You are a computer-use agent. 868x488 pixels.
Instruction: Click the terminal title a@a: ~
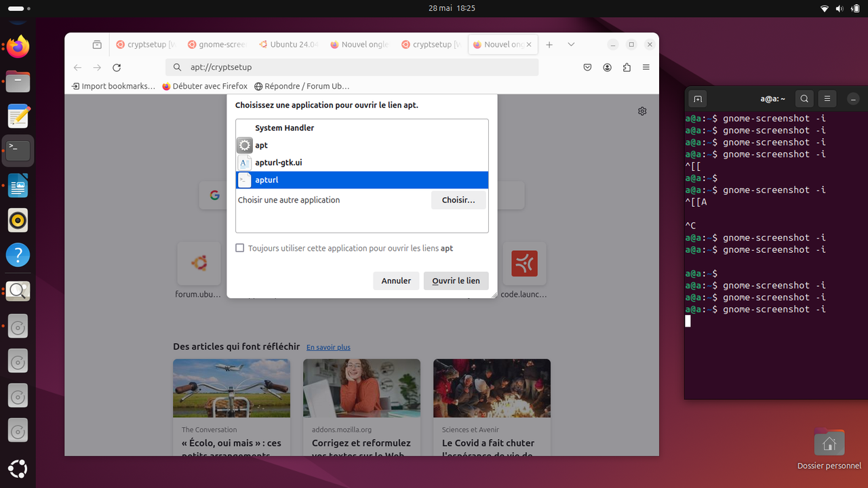coord(772,99)
